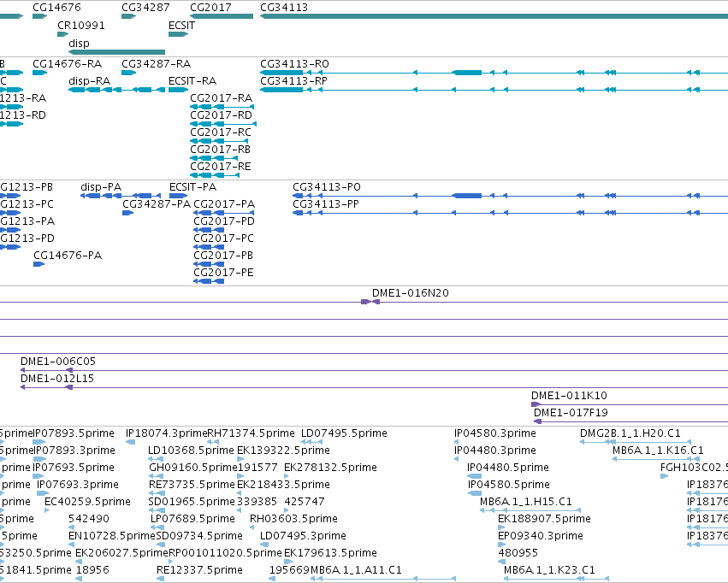Screen dimensions: 728x583
Task: Click the CR10991 gene label
Action: 81,26
